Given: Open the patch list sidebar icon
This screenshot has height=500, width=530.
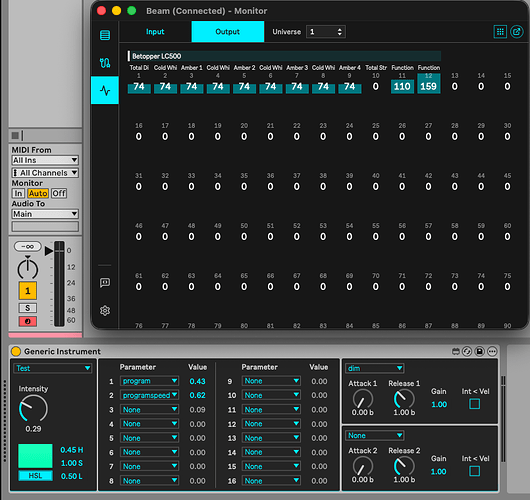Looking at the screenshot, I should pyautogui.click(x=105, y=35).
